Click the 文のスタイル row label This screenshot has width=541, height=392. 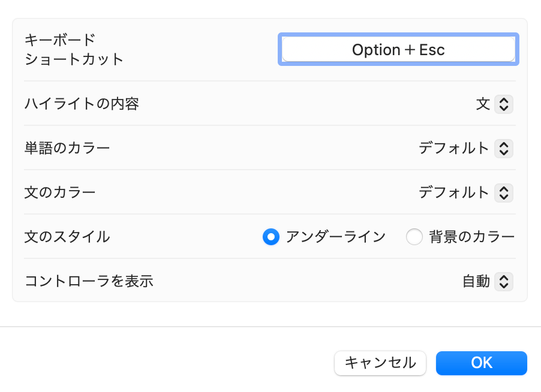click(67, 237)
